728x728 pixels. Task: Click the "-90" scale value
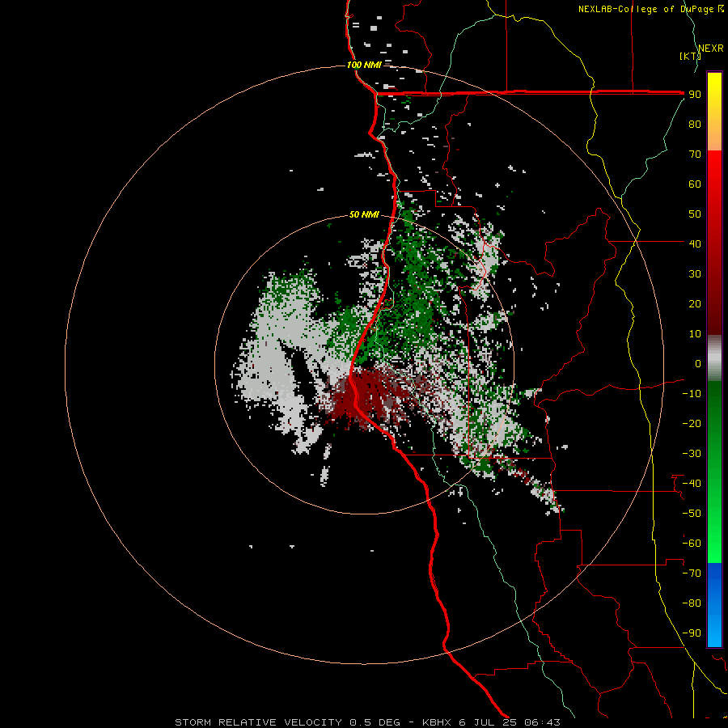click(692, 633)
